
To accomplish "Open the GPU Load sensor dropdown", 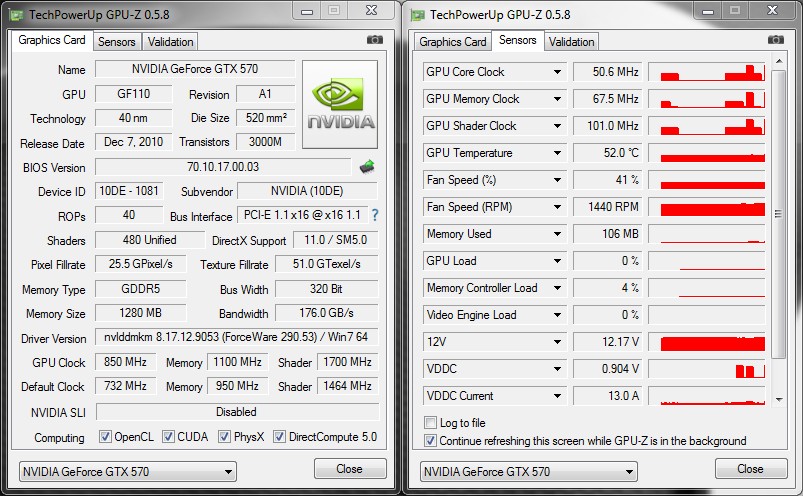I will pos(557,261).
